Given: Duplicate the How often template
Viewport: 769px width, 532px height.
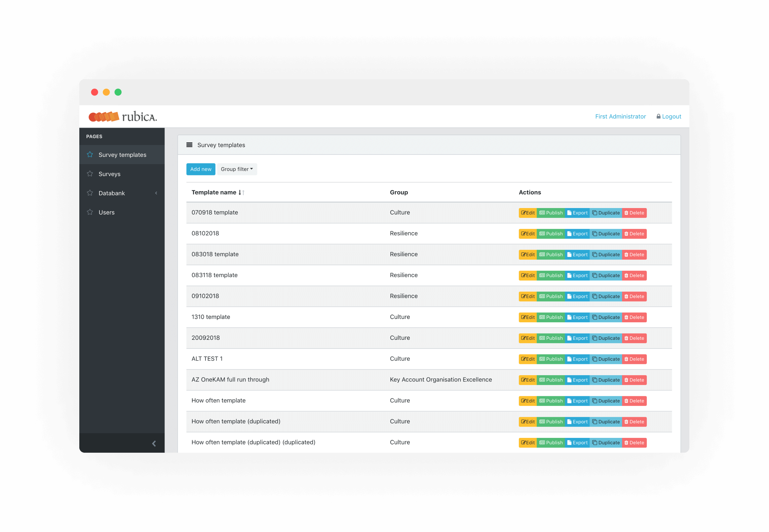Looking at the screenshot, I should (x=606, y=401).
